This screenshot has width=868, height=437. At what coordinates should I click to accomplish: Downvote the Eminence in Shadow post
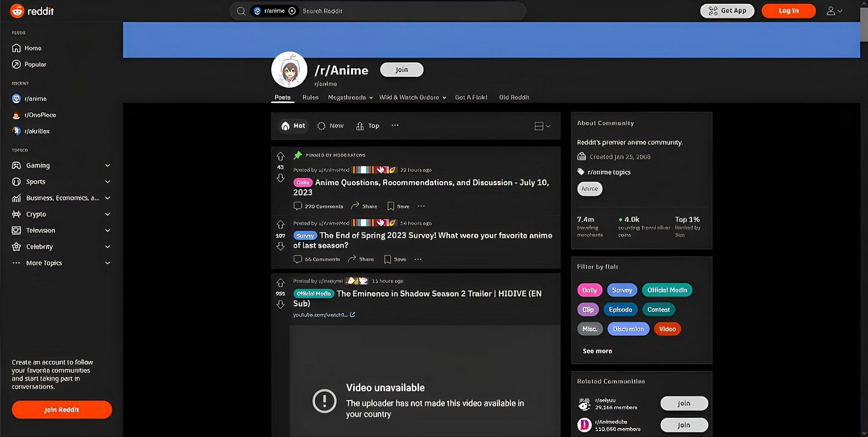pos(280,305)
